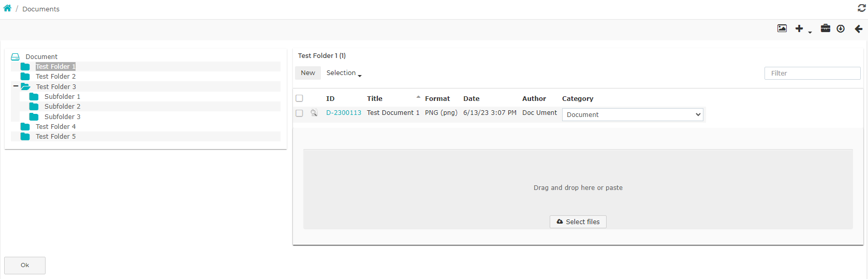Viewport: 868px width, 279px height.
Task: Open the Selection dropdown menu
Action: (x=344, y=73)
